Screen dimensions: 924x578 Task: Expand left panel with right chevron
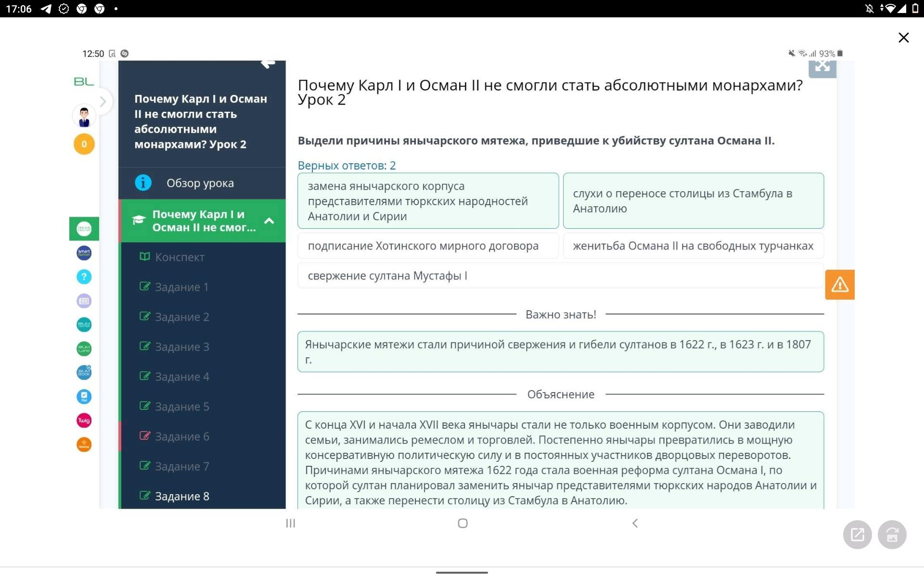(103, 102)
